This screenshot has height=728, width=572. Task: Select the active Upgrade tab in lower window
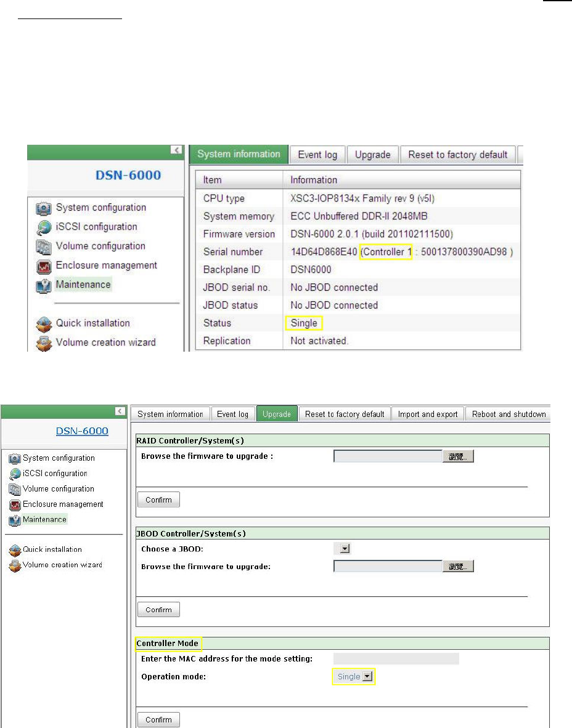click(x=277, y=414)
